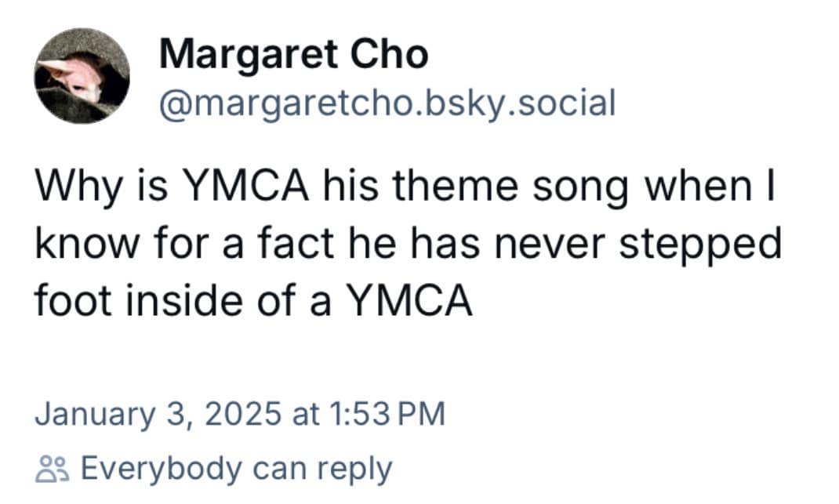Click the display name Margaret Cho
This screenshot has width=839, height=504.
[293, 55]
